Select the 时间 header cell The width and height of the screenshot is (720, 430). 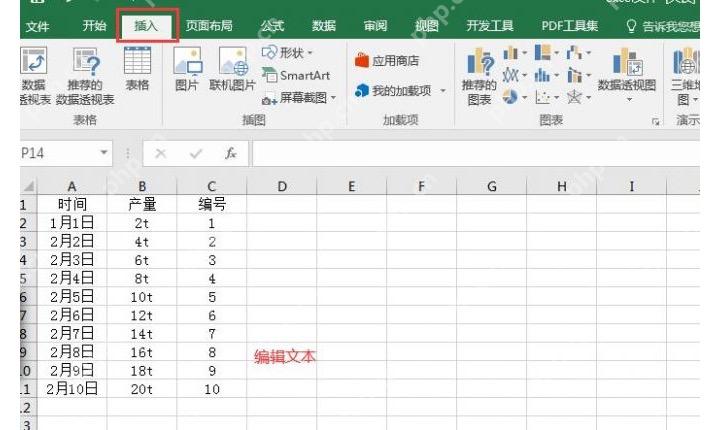pyautogui.click(x=72, y=204)
